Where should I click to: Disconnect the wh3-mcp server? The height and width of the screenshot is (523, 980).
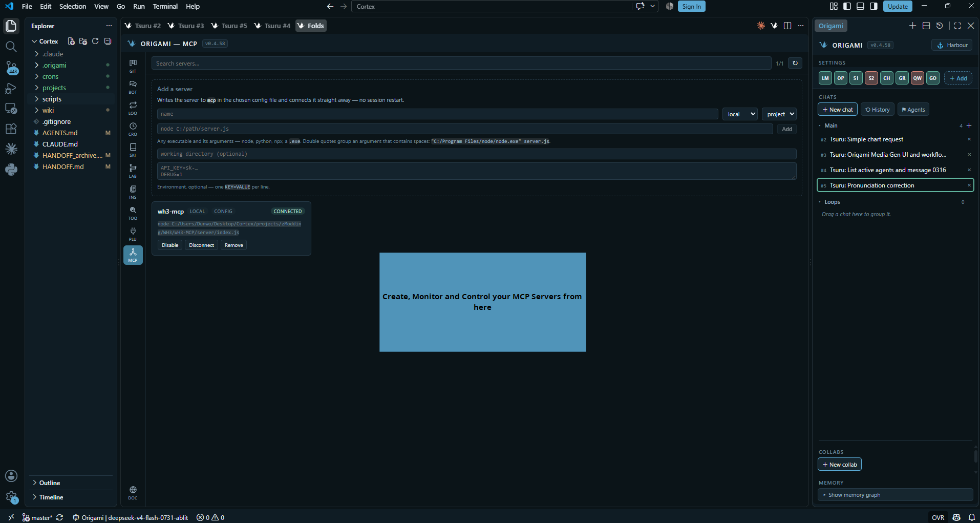201,245
